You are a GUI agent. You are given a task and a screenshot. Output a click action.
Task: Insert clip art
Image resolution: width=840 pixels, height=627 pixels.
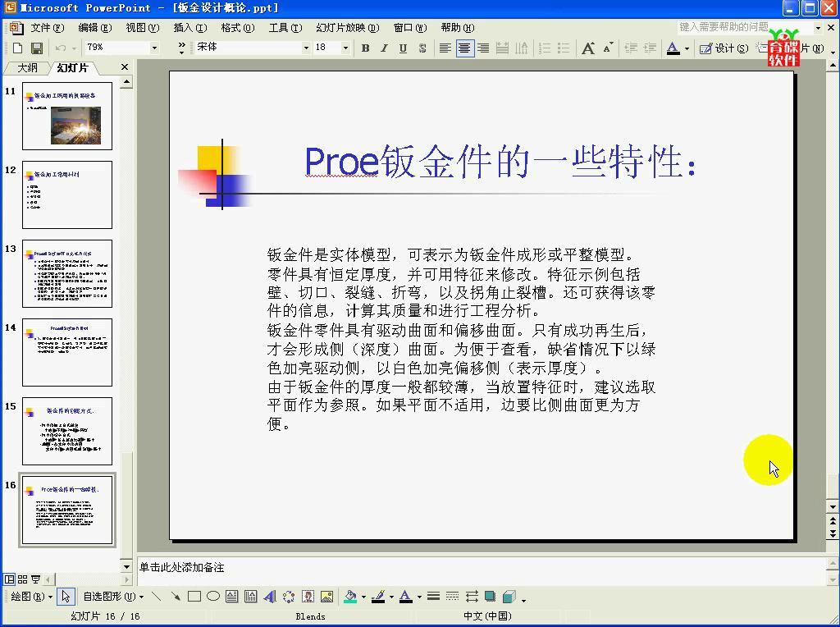click(x=308, y=597)
